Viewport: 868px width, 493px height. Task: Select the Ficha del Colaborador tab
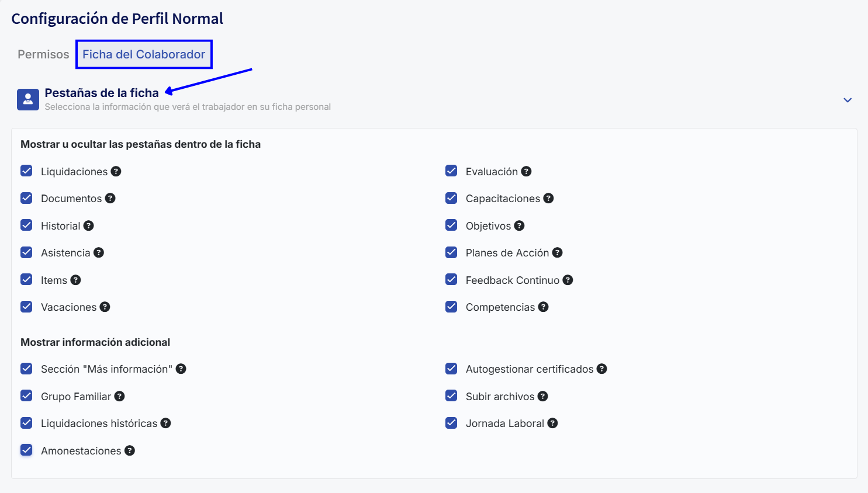tap(144, 54)
